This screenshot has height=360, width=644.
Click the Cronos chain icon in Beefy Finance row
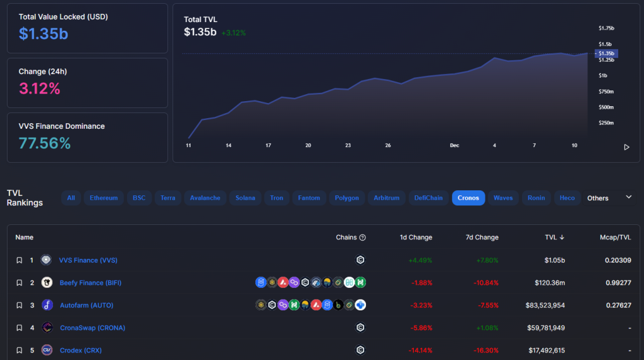pos(305,283)
